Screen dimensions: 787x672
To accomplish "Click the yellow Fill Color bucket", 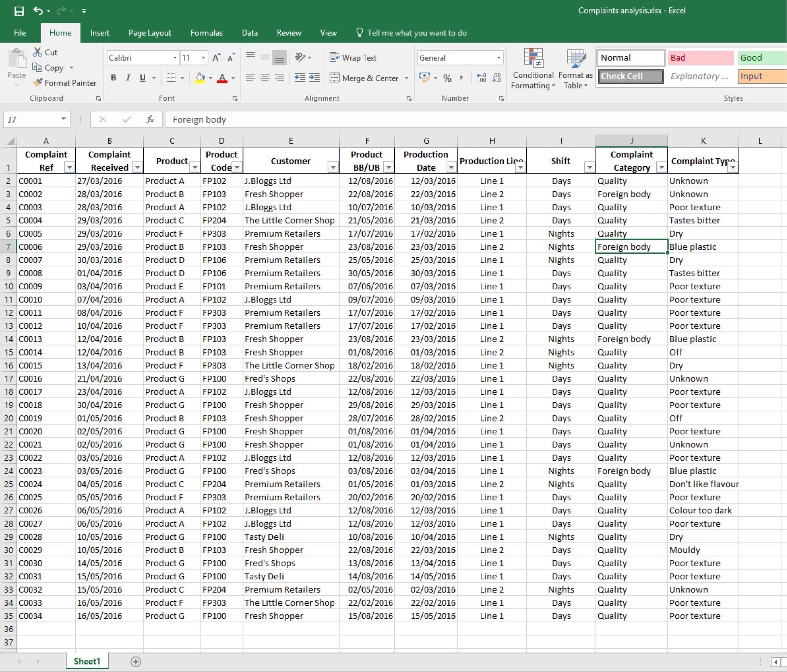I will coord(200,78).
